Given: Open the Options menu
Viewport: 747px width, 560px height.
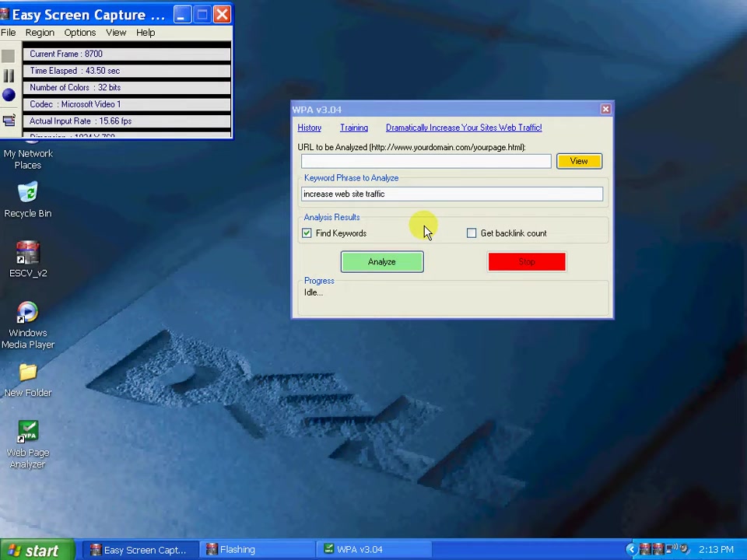Looking at the screenshot, I should click(x=80, y=33).
